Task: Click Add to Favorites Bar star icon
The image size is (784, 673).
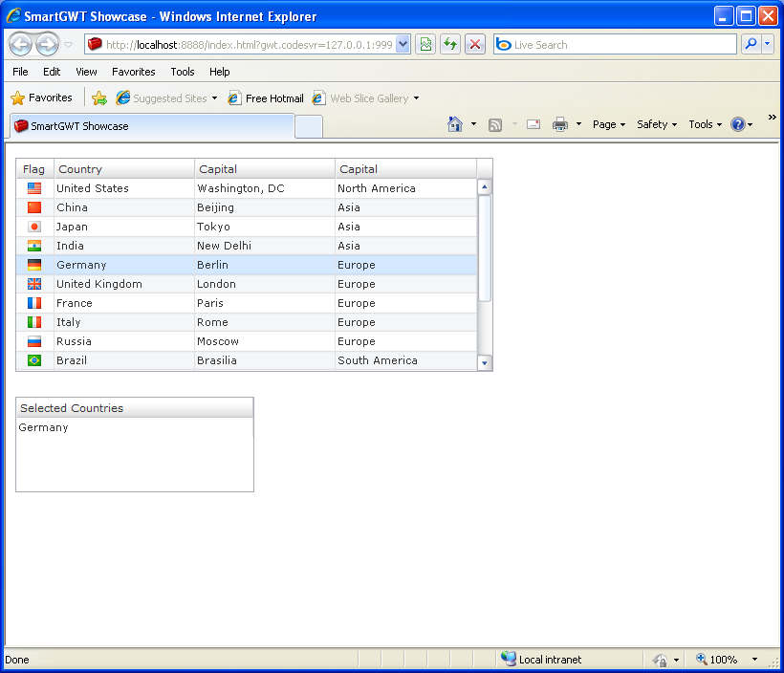Action: [x=99, y=98]
